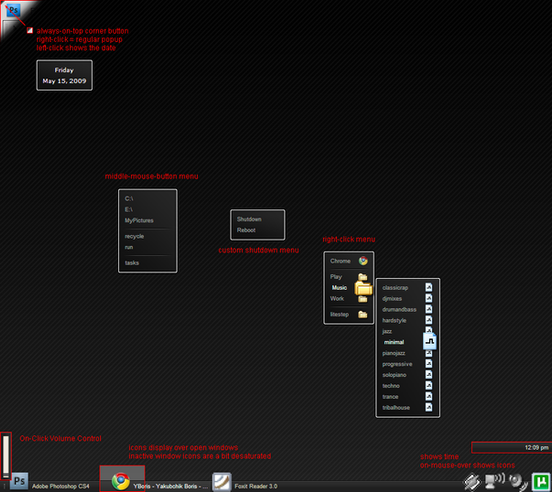Switch to the YBoris Chrome taskbar button

coord(154,481)
